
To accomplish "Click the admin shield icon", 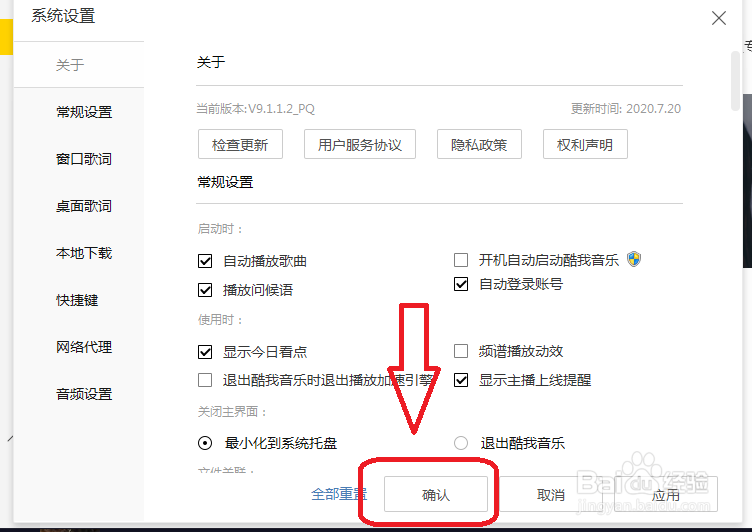I will click(x=634, y=260).
